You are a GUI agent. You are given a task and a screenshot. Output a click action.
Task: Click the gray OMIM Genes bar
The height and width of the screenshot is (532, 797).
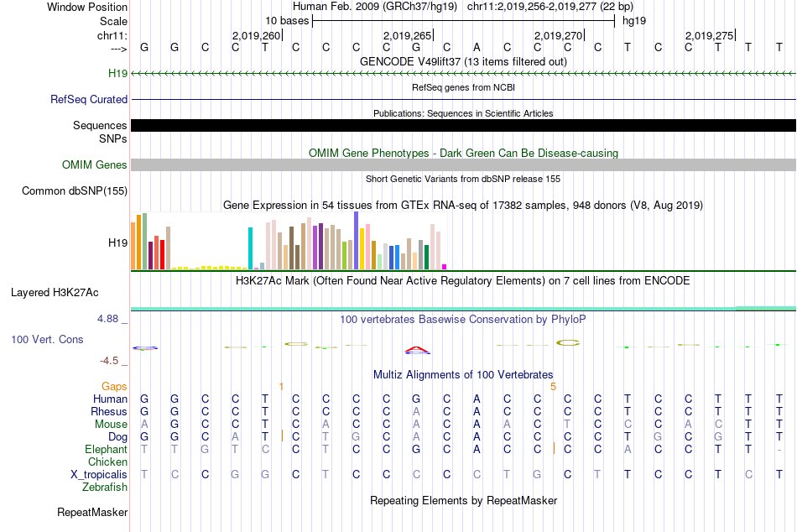[463, 164]
